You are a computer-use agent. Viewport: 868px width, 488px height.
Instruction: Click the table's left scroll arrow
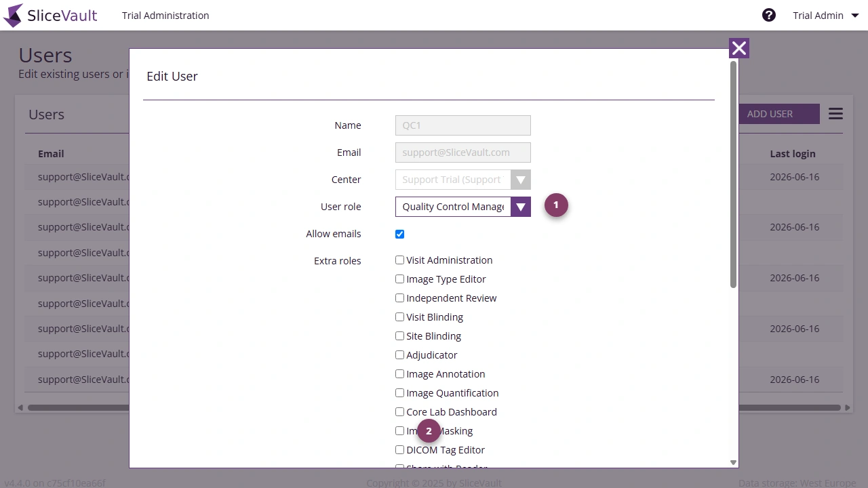pyautogui.click(x=20, y=407)
